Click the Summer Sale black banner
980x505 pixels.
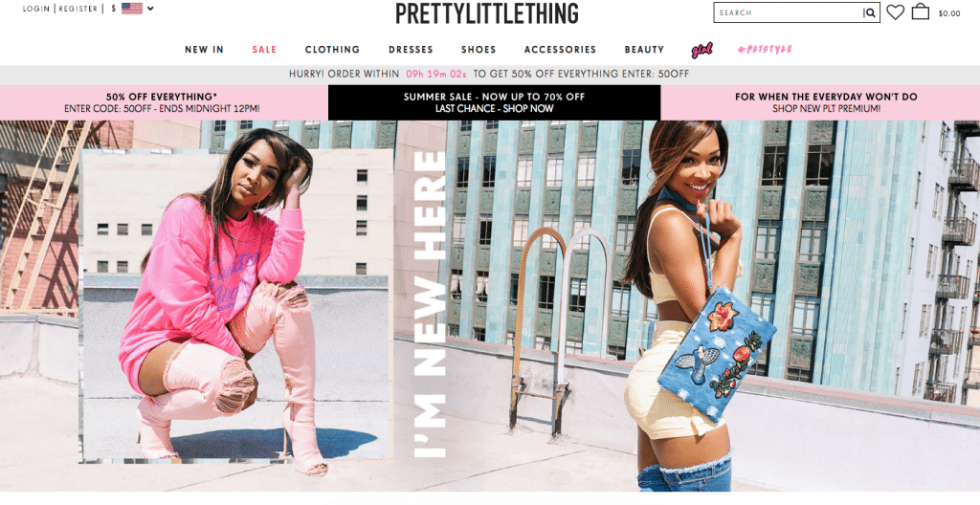pos(495,102)
